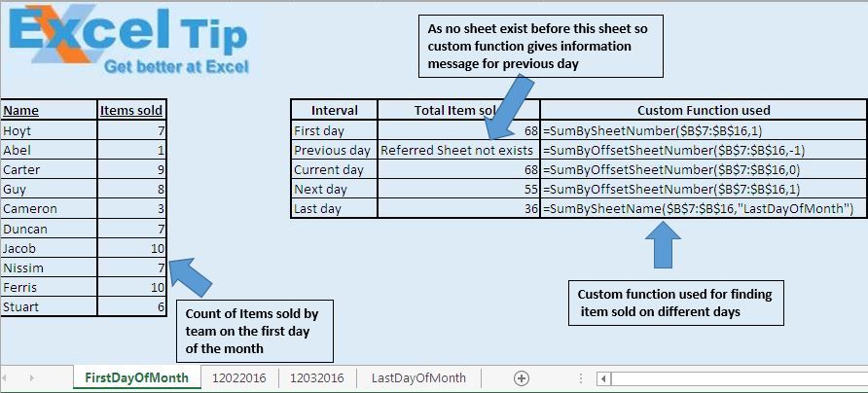Select Jacob's items sold value cell
868x393 pixels.
[131, 248]
